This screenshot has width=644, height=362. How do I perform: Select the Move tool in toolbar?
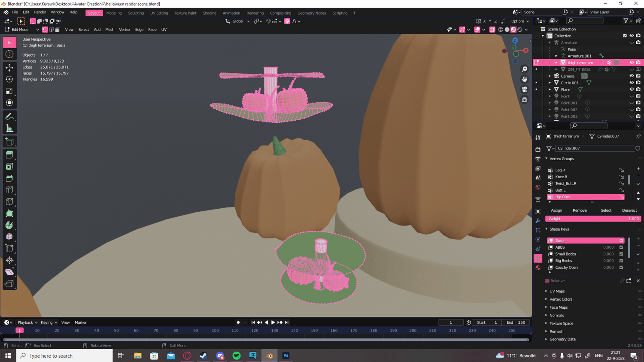coord(9,67)
